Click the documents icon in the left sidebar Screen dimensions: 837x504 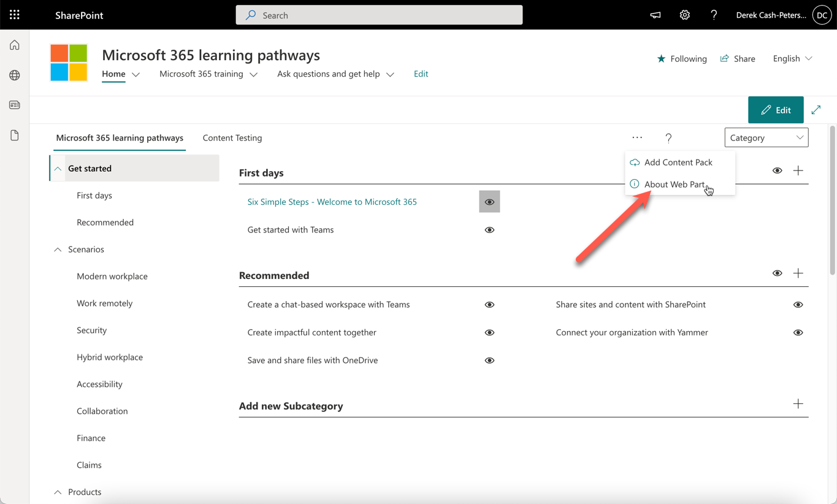(14, 134)
